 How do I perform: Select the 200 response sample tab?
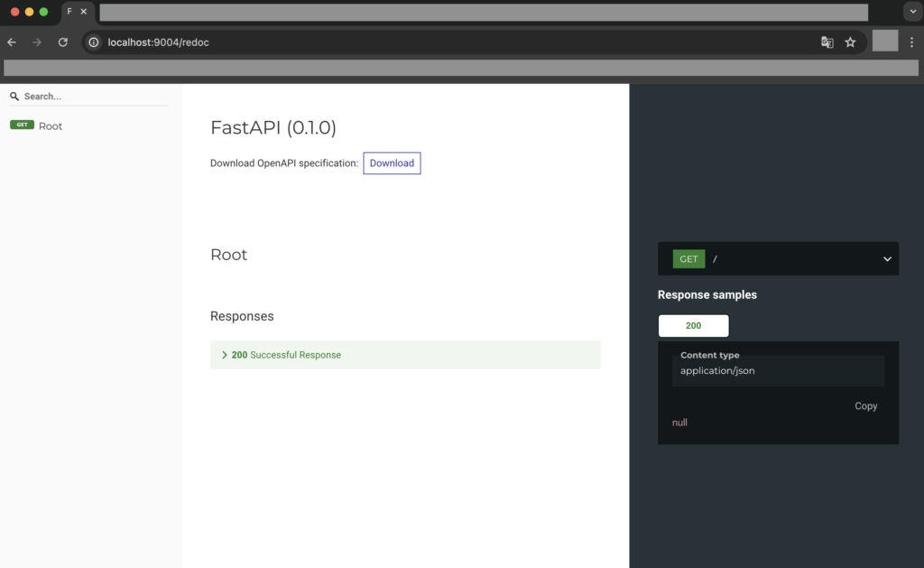pos(693,326)
